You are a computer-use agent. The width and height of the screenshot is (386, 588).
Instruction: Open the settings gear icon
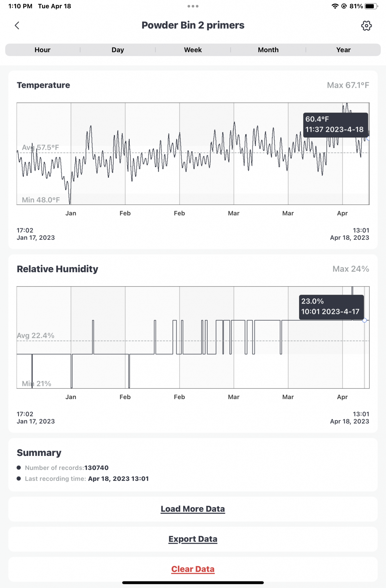pyautogui.click(x=366, y=26)
